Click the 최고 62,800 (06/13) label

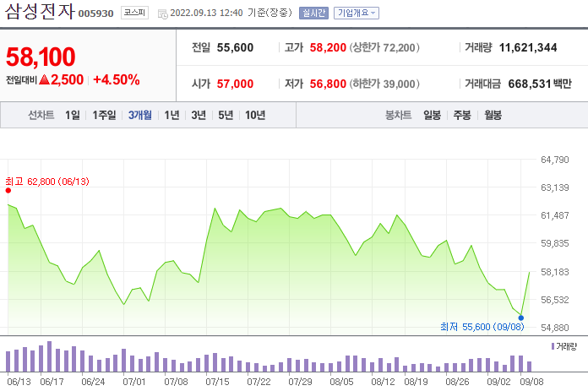[x=47, y=182]
